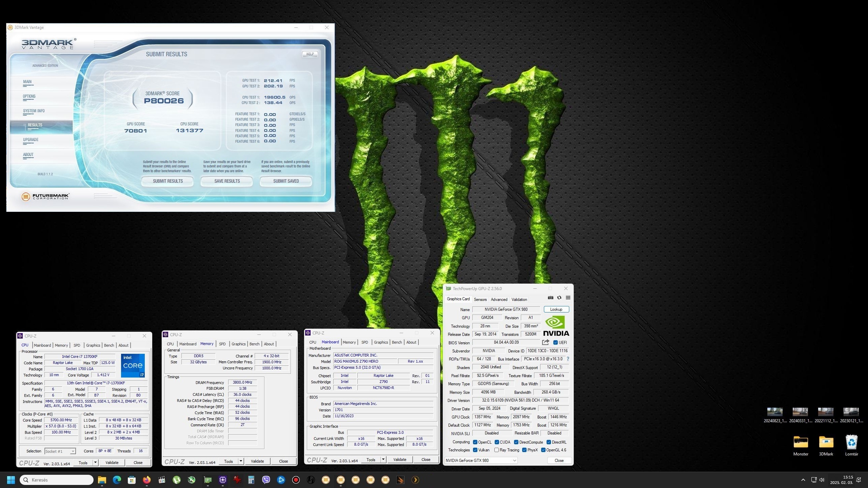Click the Keresés taskbar search field
The height and width of the screenshot is (488, 868).
(x=57, y=480)
